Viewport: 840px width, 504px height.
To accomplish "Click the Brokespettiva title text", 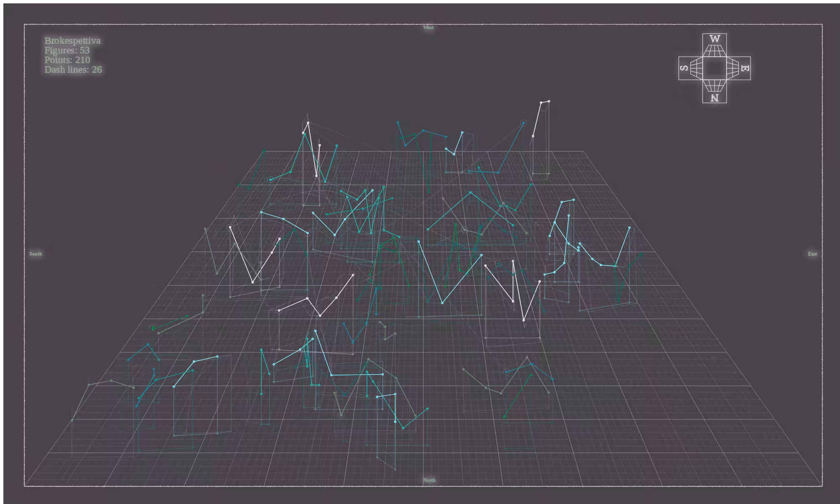I will 73,41.
